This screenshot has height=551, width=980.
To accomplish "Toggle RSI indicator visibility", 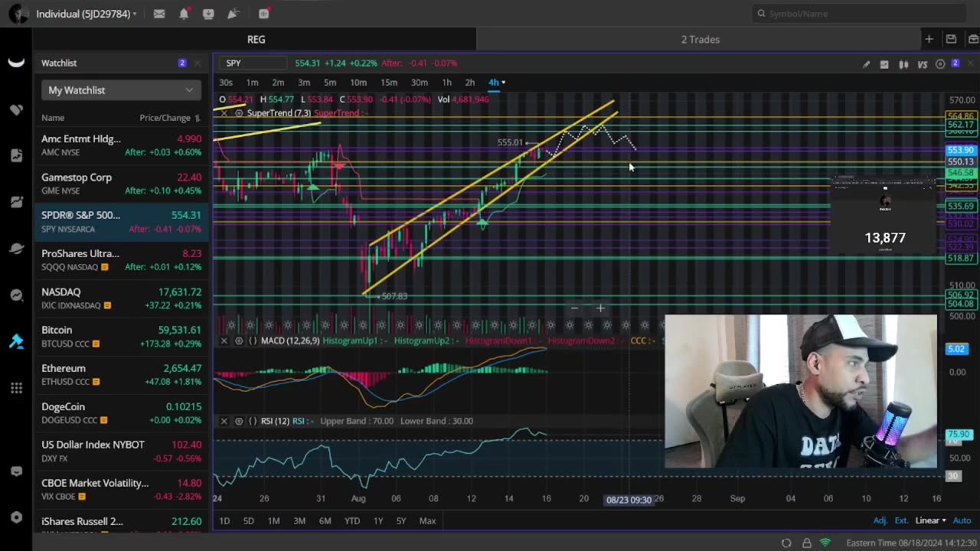I will pyautogui.click(x=239, y=421).
